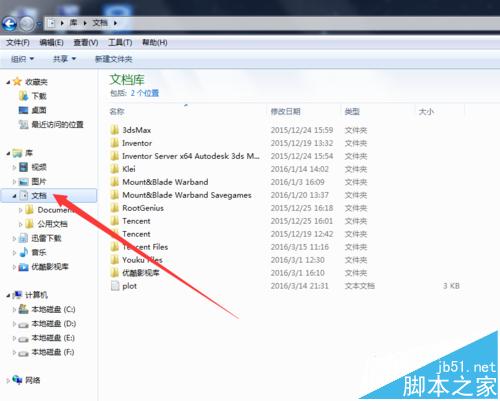Expand the 音乐 library node

coord(14,253)
